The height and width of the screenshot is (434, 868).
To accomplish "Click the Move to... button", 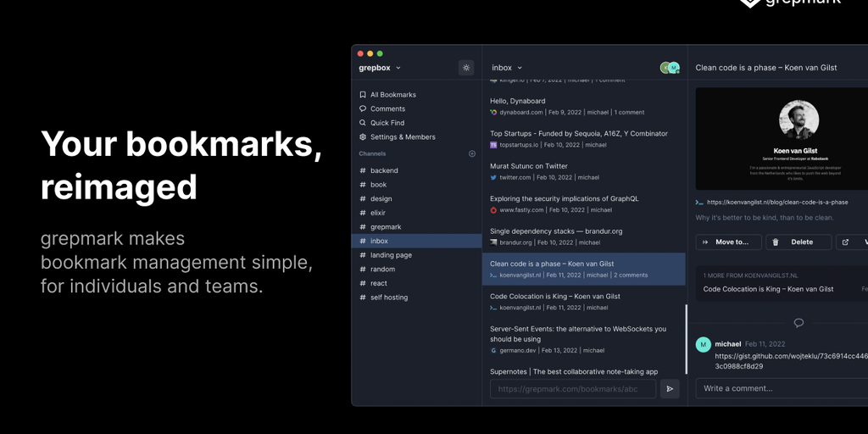I will pyautogui.click(x=728, y=242).
